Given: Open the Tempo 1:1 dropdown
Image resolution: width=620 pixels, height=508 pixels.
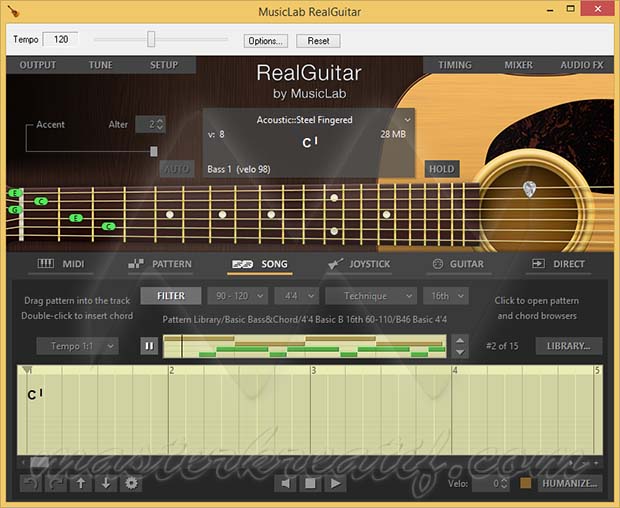Looking at the screenshot, I should point(78,346).
